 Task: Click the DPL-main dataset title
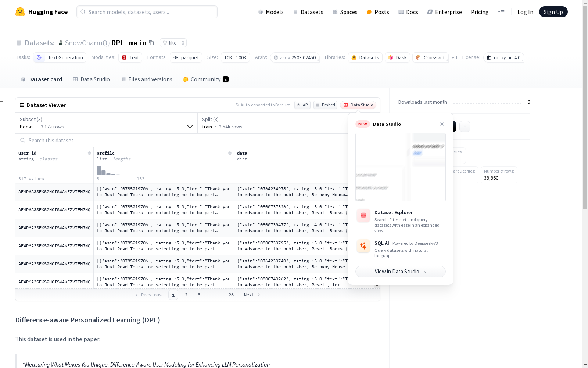129,43
